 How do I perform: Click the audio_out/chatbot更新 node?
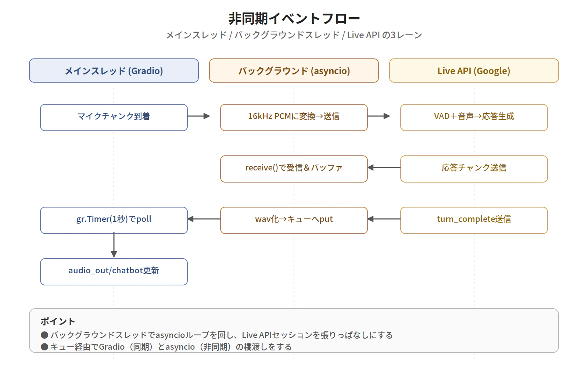[x=114, y=271]
